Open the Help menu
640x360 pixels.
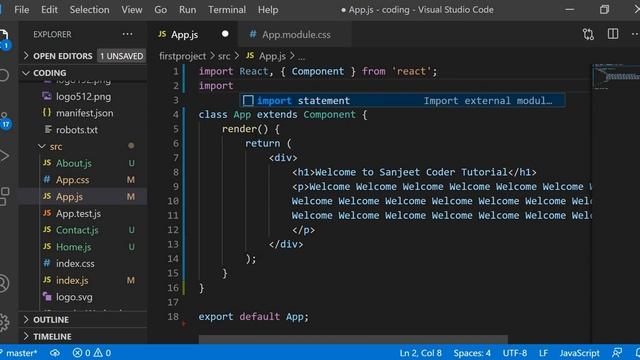pyautogui.click(x=268, y=9)
